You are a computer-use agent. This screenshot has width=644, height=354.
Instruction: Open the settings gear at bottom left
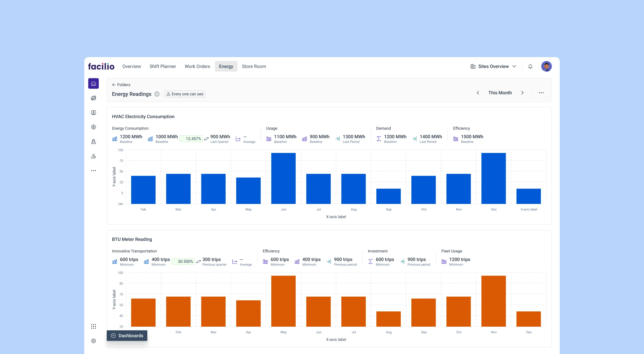93,341
